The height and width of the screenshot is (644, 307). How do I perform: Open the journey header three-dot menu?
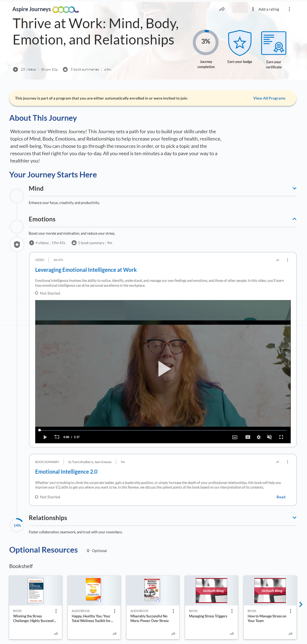coord(289,9)
